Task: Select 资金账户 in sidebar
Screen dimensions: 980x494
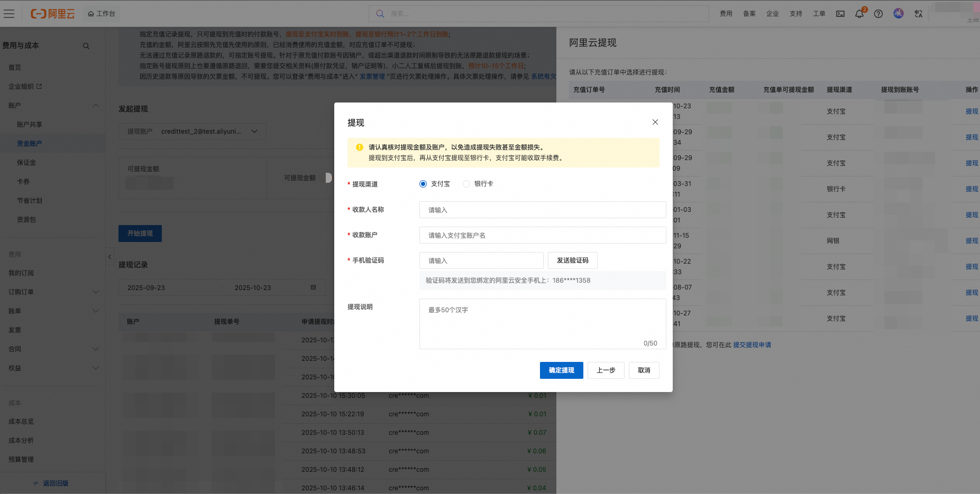Action: 29,144
